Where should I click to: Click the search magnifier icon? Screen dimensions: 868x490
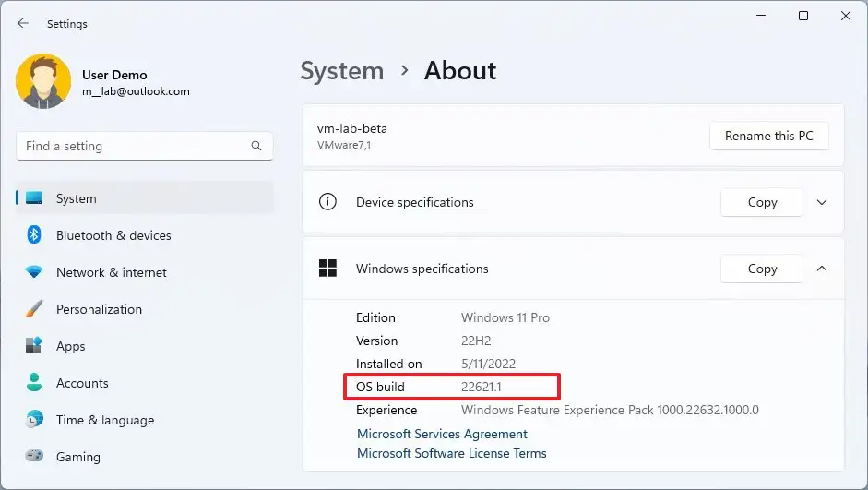point(256,146)
